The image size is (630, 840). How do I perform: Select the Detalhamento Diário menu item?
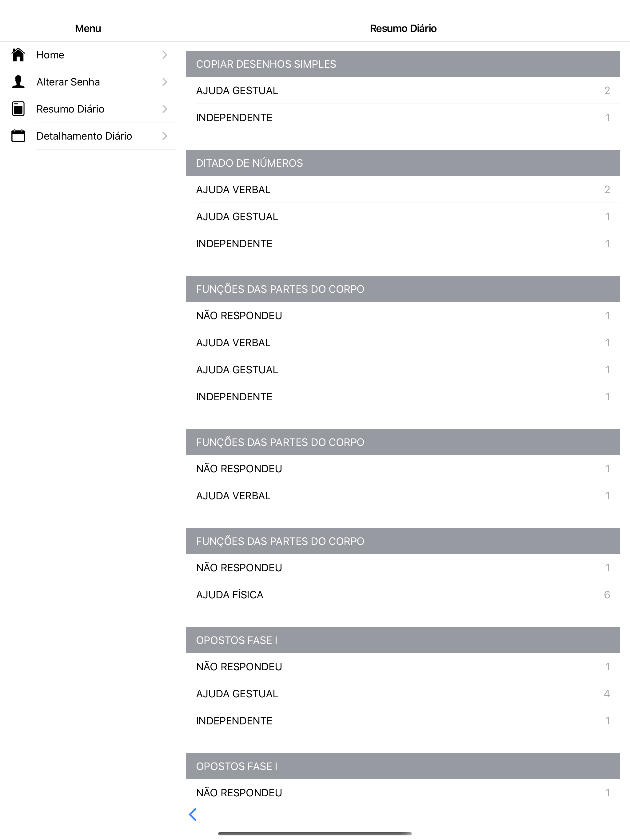88,136
